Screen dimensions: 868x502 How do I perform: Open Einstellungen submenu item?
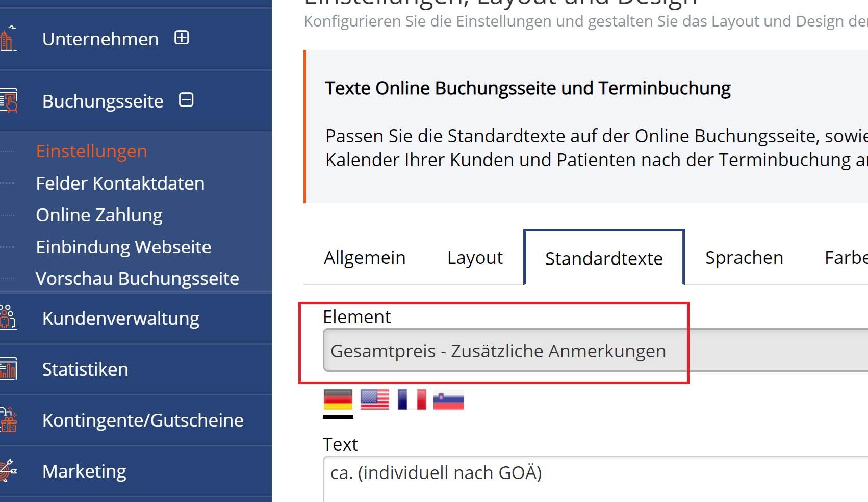click(x=91, y=151)
